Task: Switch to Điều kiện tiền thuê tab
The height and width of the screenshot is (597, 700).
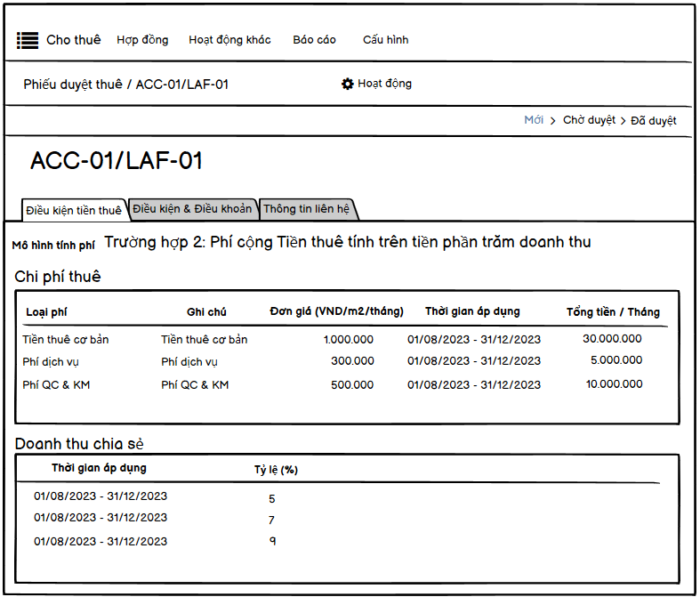Action: (74, 210)
